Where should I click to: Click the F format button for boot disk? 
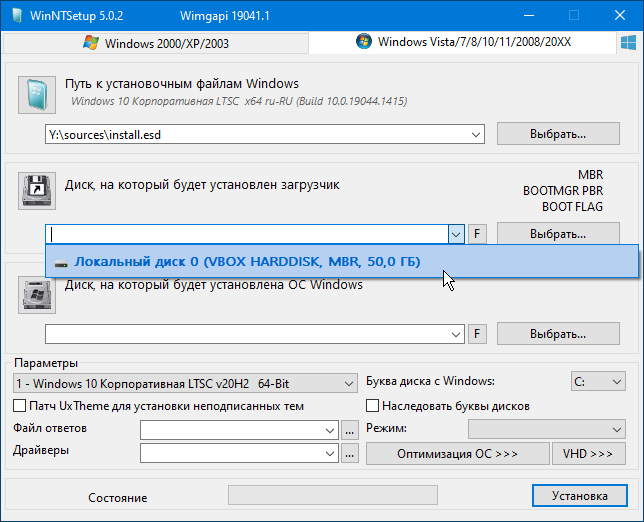[x=477, y=234]
